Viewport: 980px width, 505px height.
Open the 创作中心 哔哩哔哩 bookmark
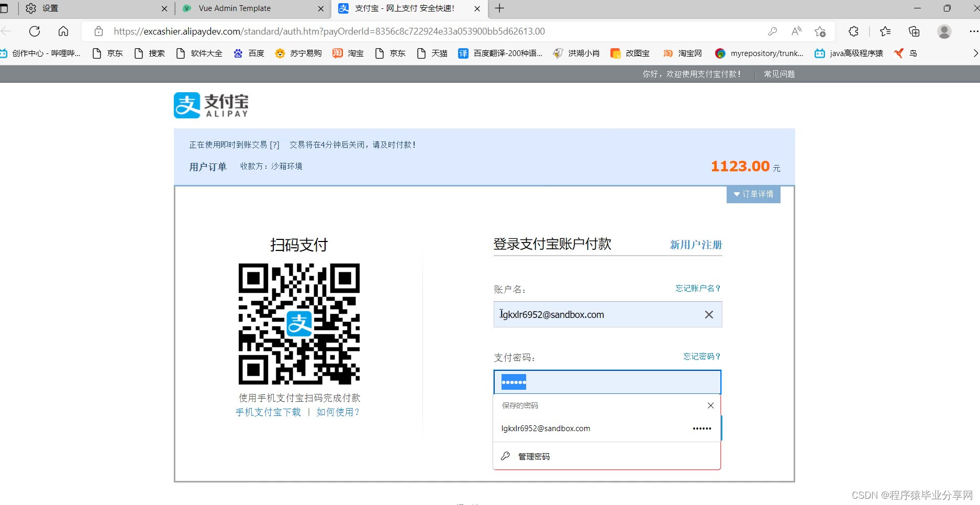pos(40,53)
